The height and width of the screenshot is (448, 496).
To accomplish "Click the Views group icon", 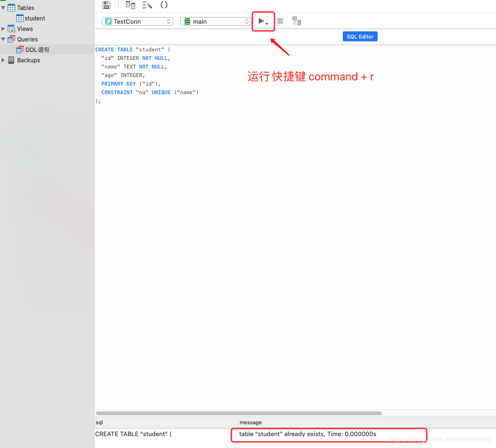I will pos(11,29).
